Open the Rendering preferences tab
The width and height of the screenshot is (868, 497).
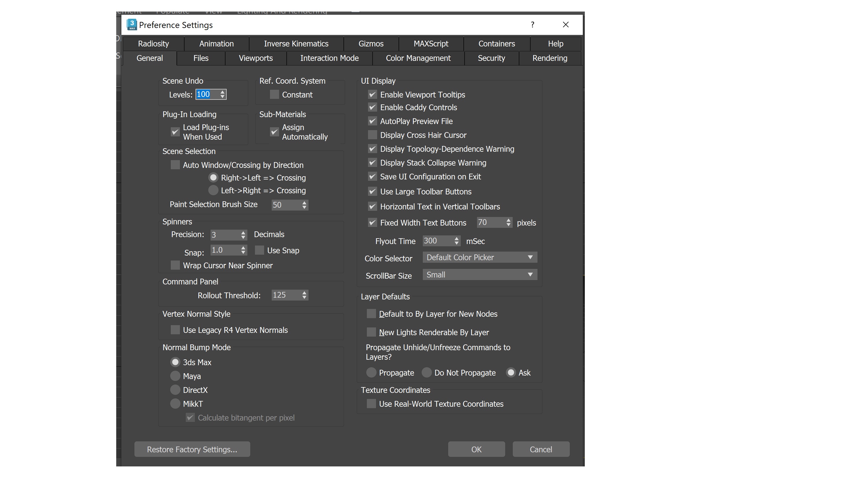coord(549,58)
